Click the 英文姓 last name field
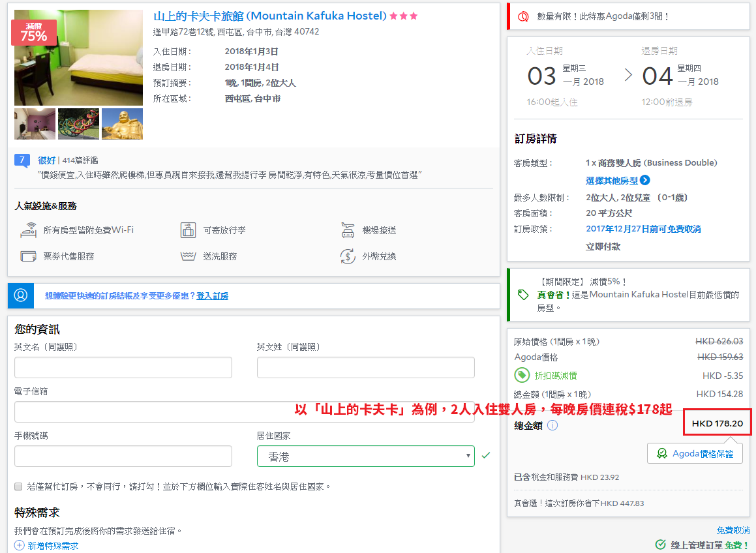The height and width of the screenshot is (553, 756). (x=366, y=367)
